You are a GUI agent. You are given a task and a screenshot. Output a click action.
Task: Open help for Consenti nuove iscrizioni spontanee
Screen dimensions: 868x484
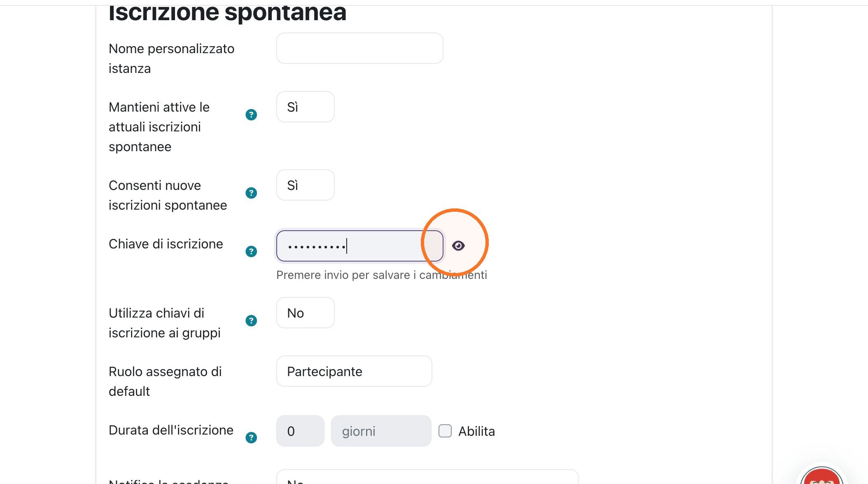[251, 193]
